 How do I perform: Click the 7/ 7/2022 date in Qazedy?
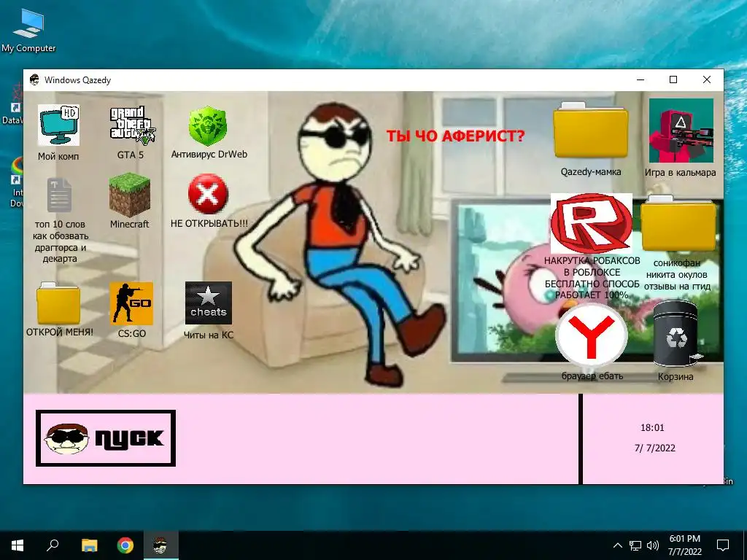pos(654,448)
